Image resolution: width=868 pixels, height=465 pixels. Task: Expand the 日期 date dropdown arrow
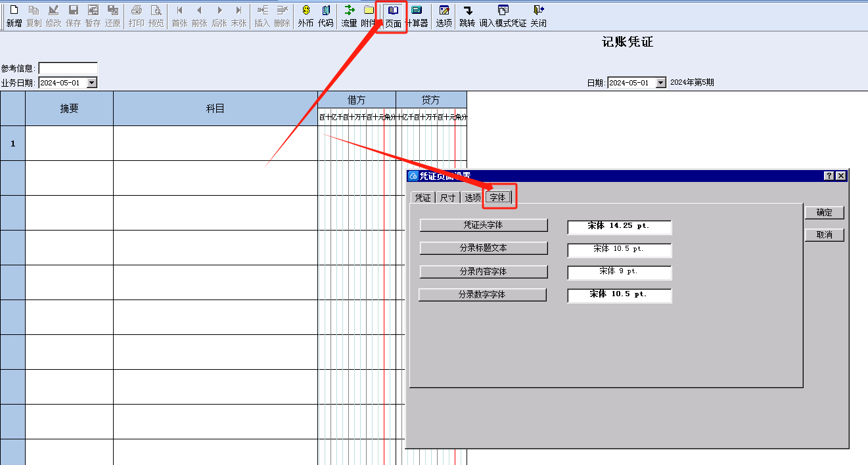[661, 83]
